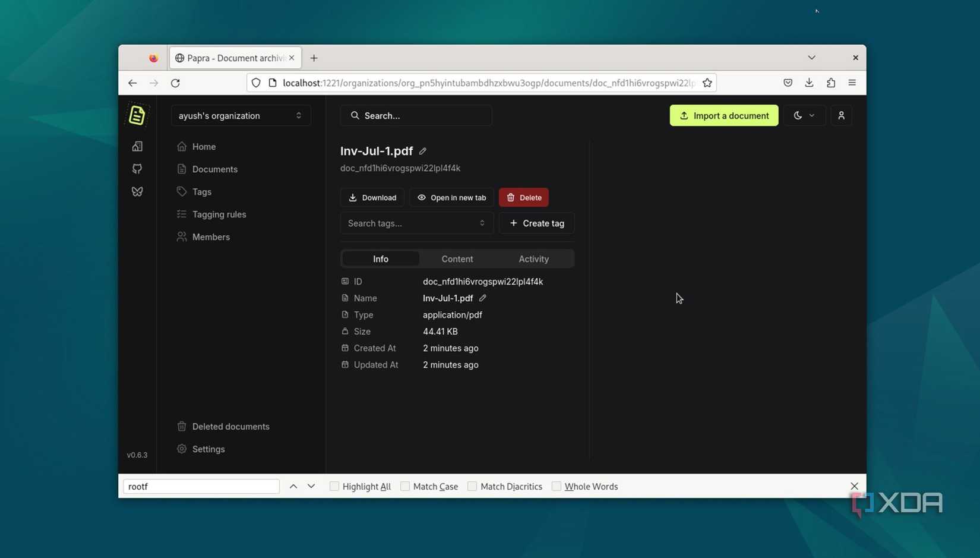Select the Activity tab
This screenshot has width=980, height=558.
click(x=533, y=258)
